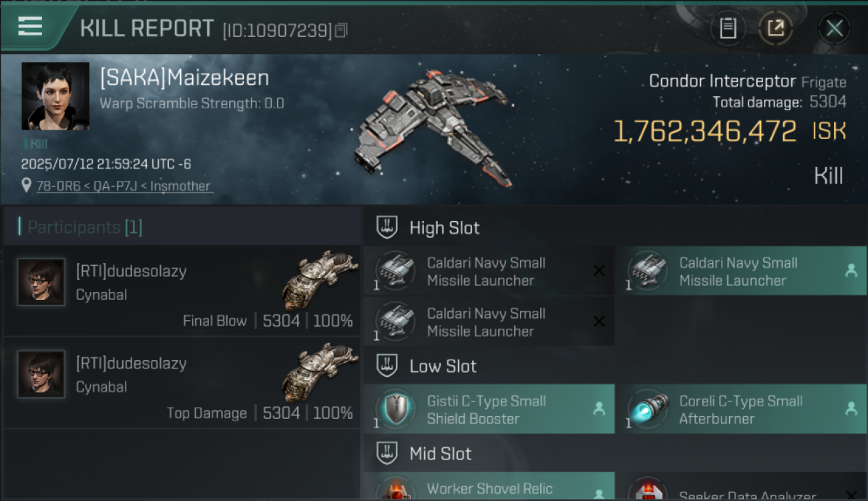Open Maizekeen's character portrait
The height and width of the screenshot is (501, 868).
[x=55, y=96]
